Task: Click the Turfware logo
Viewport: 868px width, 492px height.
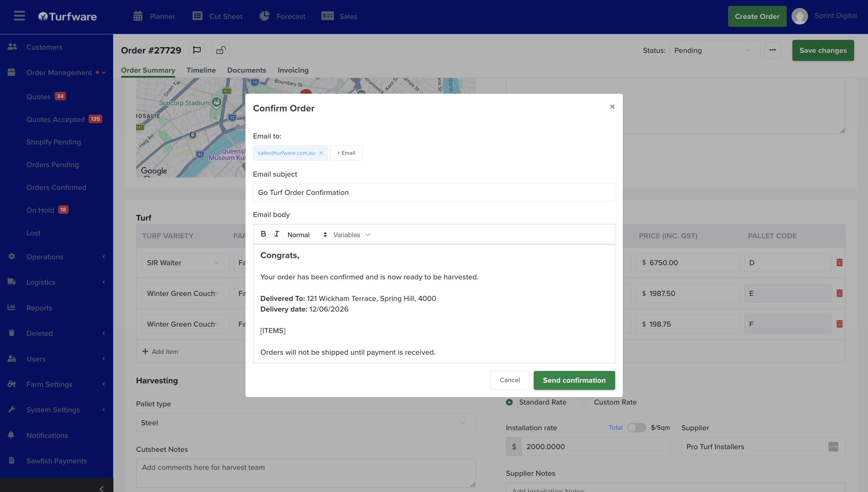Action: (x=68, y=16)
